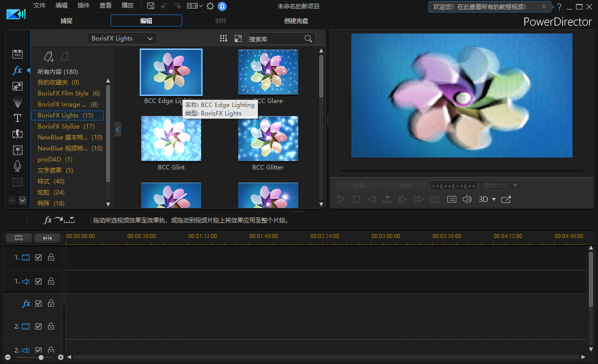598x364 pixels.
Task: Click the timeline zoom out minus button
Action: 8,357
